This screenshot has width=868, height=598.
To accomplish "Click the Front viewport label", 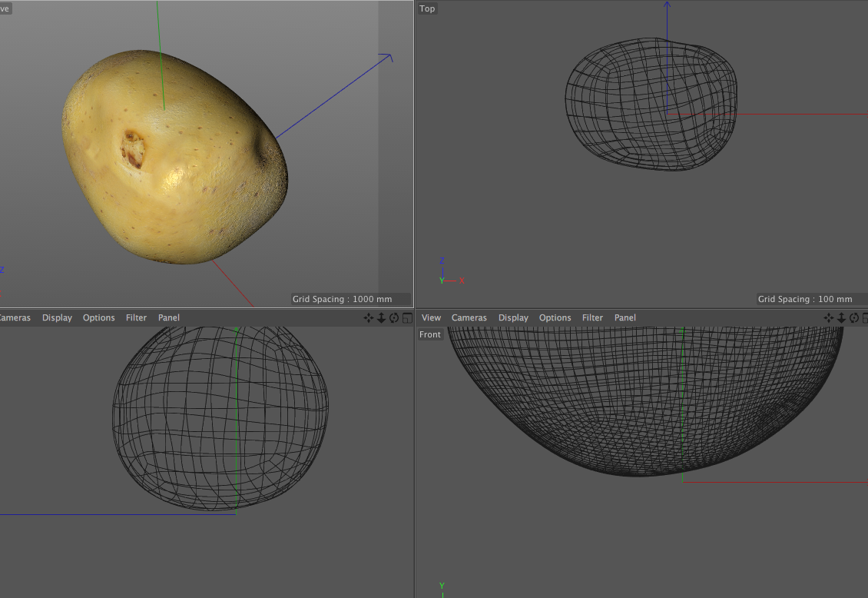I will [x=430, y=334].
